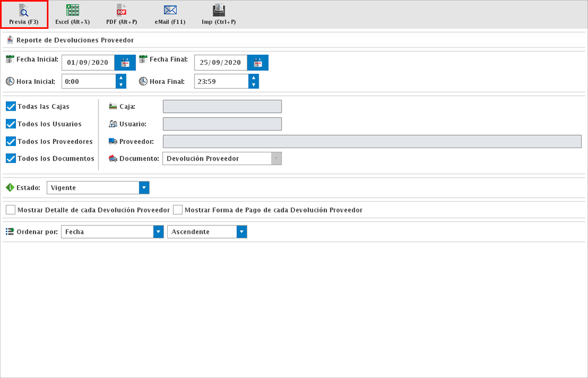Expand the Estado dropdown showing Vigente

click(x=144, y=188)
